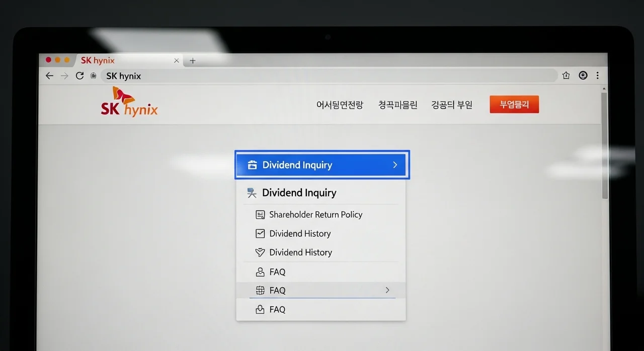Click the certificate icon beside Shareholder Return Policy
Viewport: 644px width, 351px height.
click(260, 215)
